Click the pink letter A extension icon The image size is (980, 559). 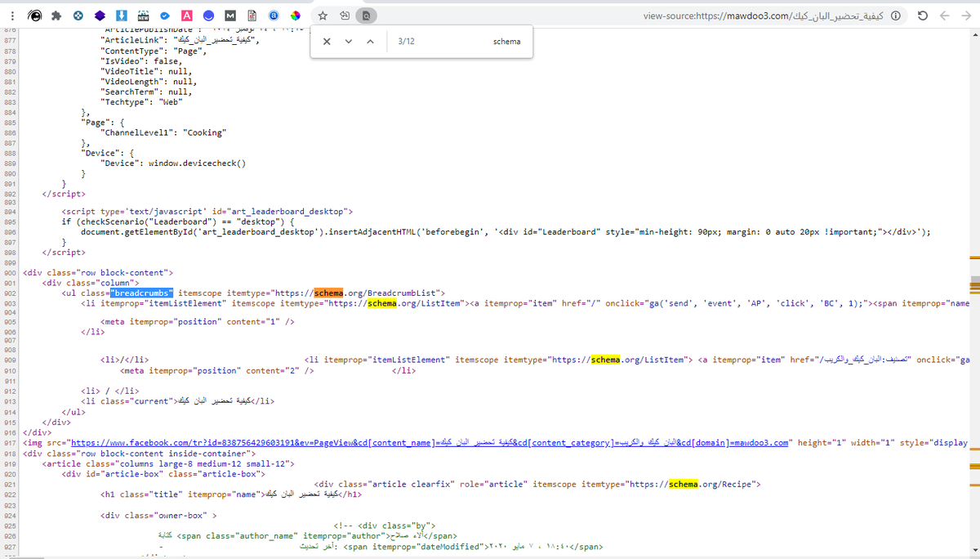[x=187, y=16]
